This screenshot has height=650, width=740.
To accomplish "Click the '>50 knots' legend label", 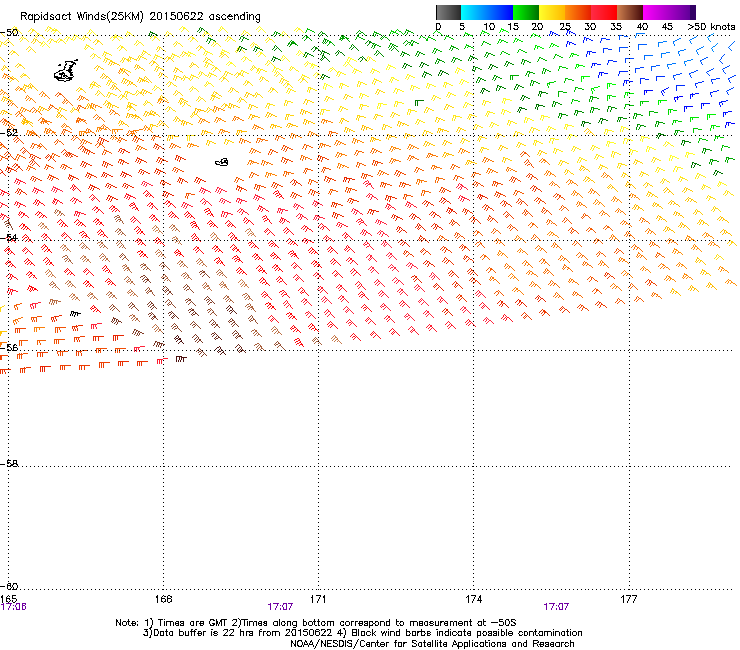I will (x=711, y=27).
